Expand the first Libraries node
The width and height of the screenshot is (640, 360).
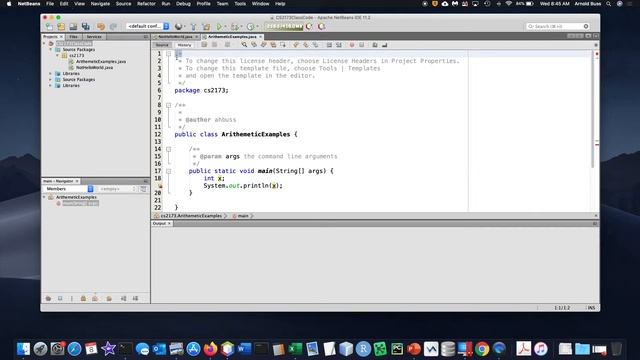pos(51,73)
